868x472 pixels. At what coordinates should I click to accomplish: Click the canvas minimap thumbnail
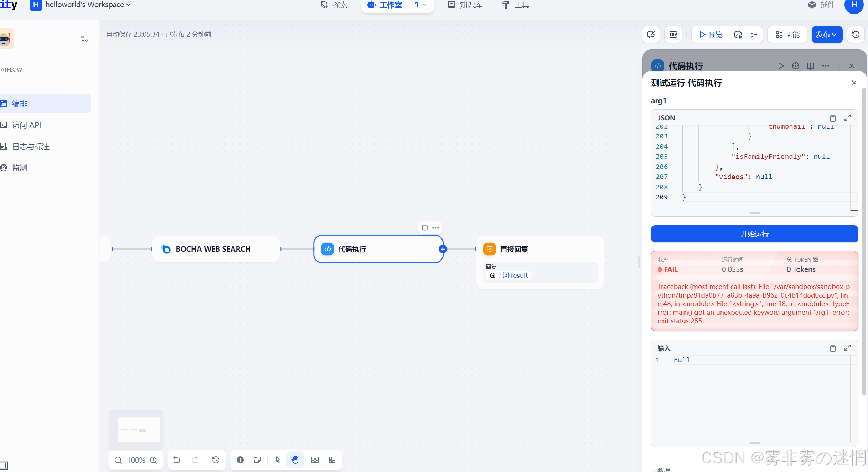click(x=136, y=430)
